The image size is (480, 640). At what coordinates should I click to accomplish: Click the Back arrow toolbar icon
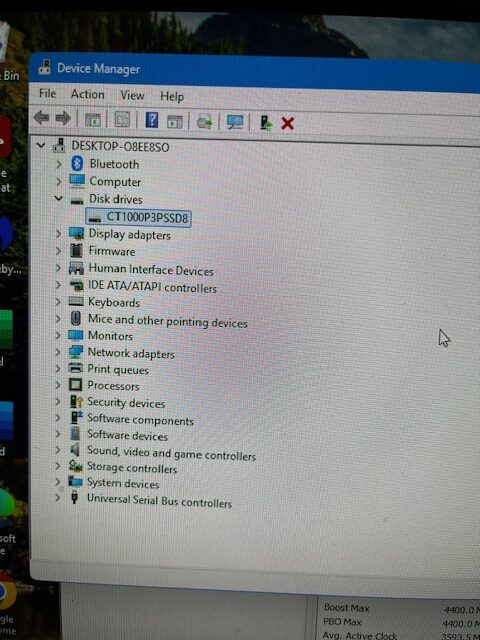(42, 118)
